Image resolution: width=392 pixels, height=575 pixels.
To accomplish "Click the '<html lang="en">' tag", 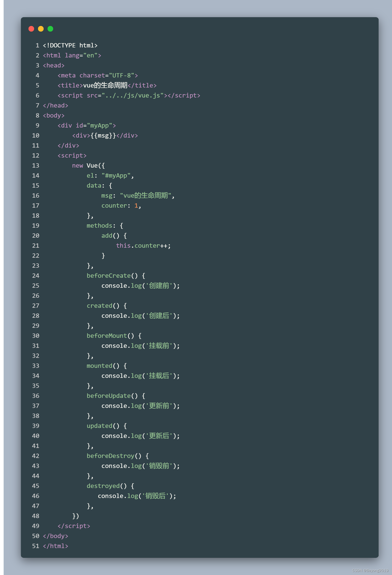I will pyautogui.click(x=72, y=55).
